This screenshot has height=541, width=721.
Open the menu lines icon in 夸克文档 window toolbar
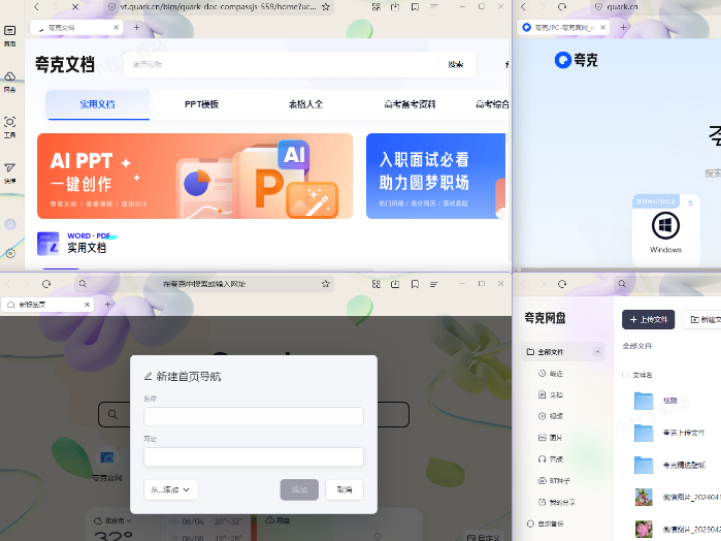tap(434, 7)
